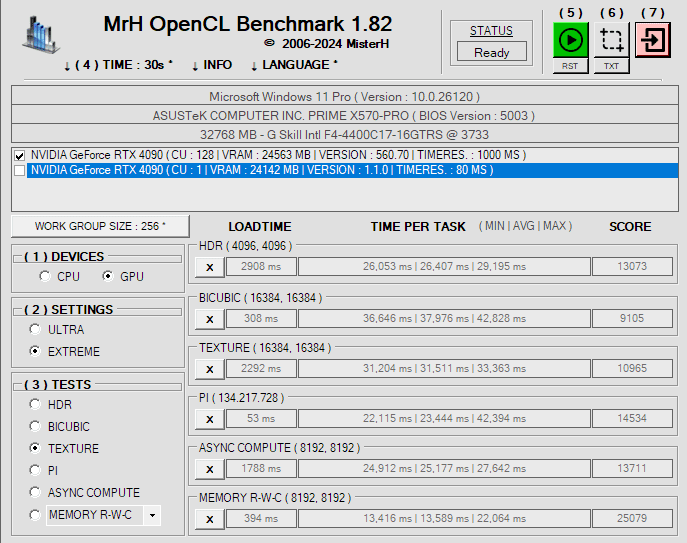Open the MEMORY R-W-C combo box dropdown arrow

[152, 515]
